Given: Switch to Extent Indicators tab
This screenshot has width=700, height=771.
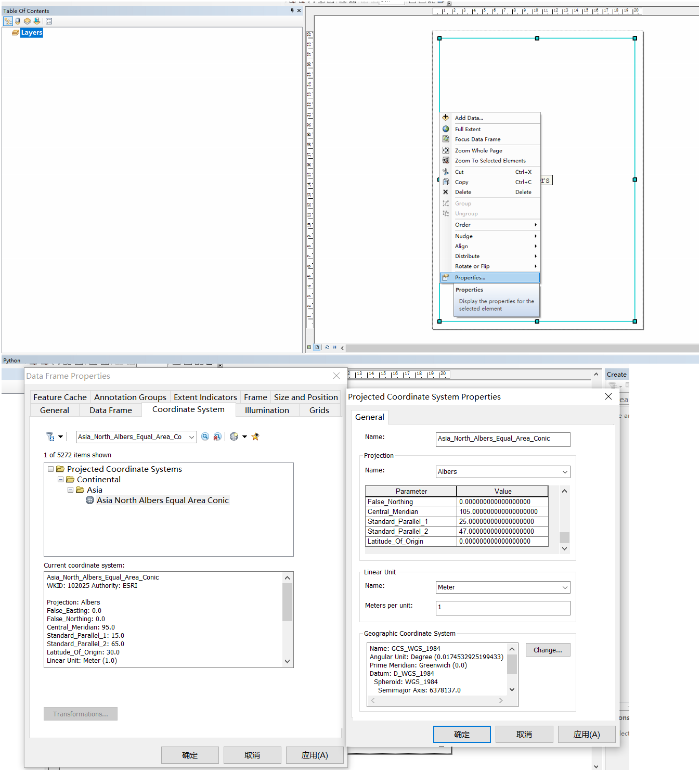Looking at the screenshot, I should click(x=205, y=397).
